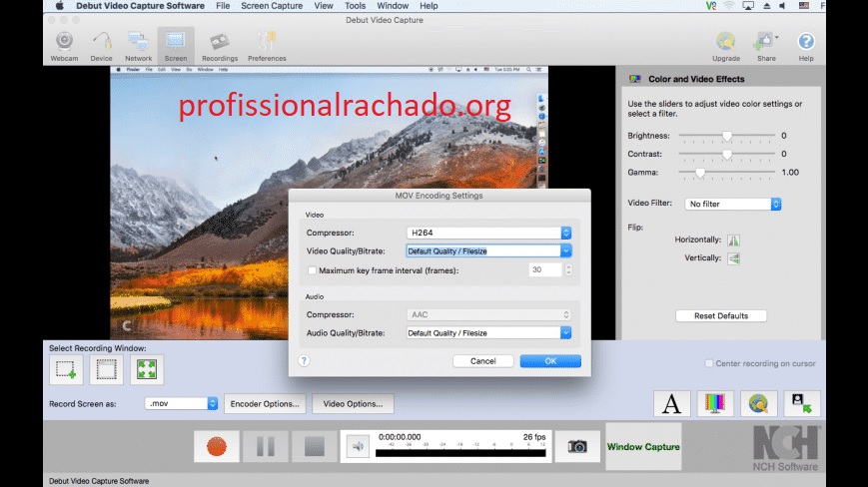
Task: Select the Webcam source icon
Action: (x=64, y=46)
